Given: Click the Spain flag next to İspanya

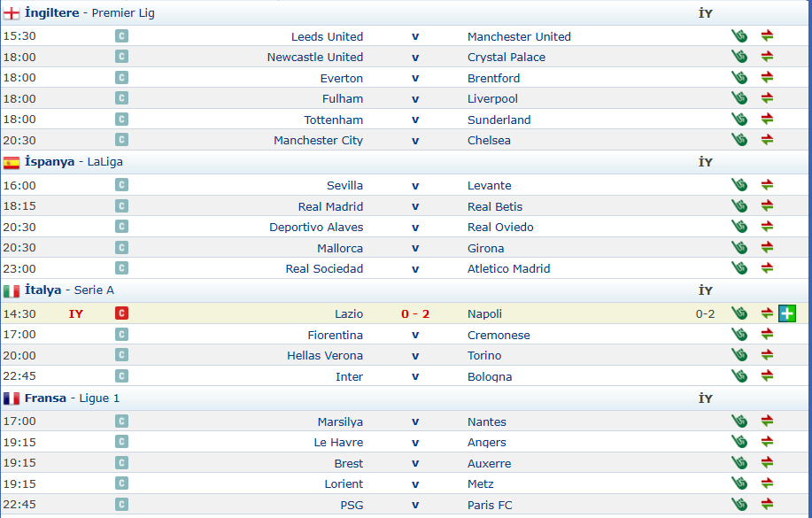Looking at the screenshot, I should 12,163.
